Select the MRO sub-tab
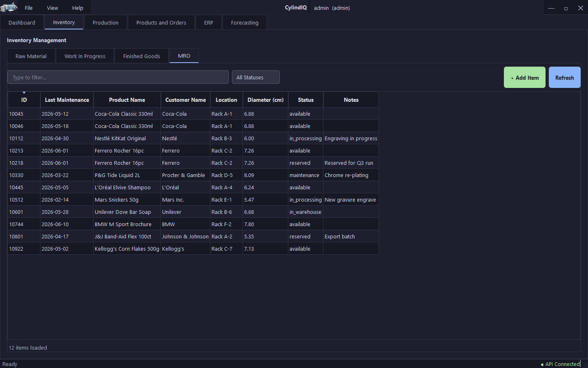Image resolution: width=588 pixels, height=368 pixels. [x=184, y=56]
